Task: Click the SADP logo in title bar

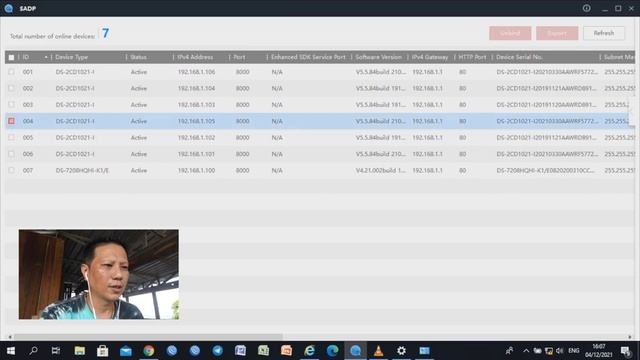Action: [x=9, y=8]
